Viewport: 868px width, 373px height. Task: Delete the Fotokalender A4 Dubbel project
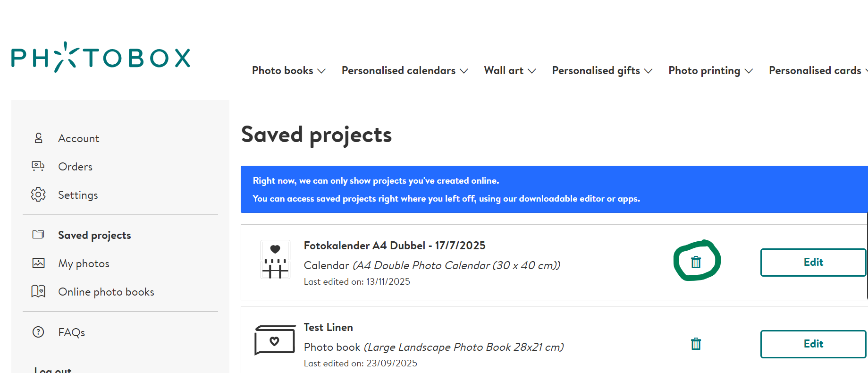[696, 262]
